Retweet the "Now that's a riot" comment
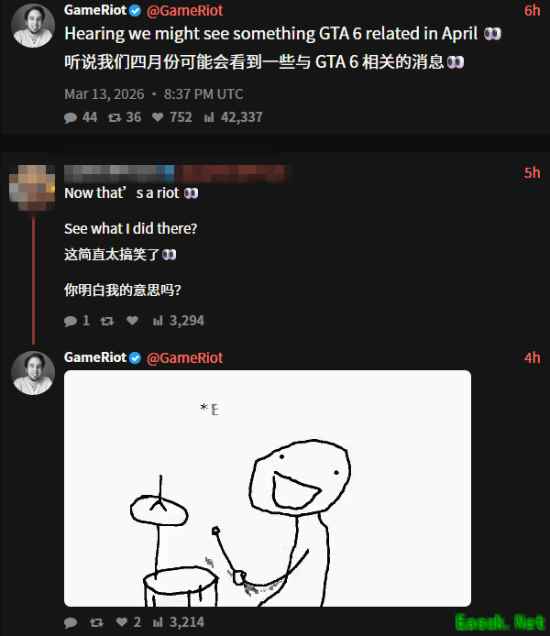Viewport: 550px width, 636px height. [107, 321]
